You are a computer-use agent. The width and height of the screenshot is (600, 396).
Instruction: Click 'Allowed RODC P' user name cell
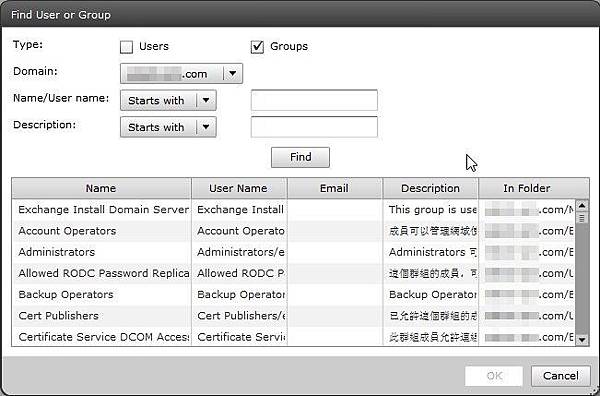pos(239,273)
